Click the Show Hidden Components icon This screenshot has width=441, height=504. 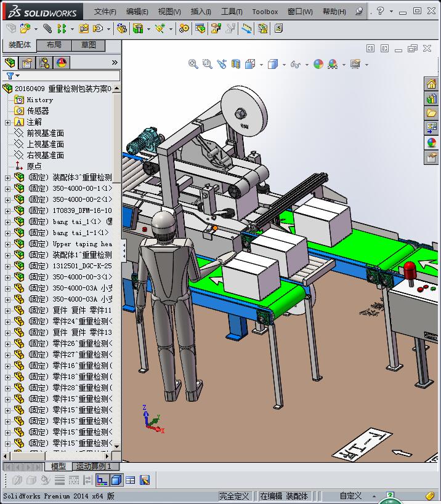tap(121, 28)
